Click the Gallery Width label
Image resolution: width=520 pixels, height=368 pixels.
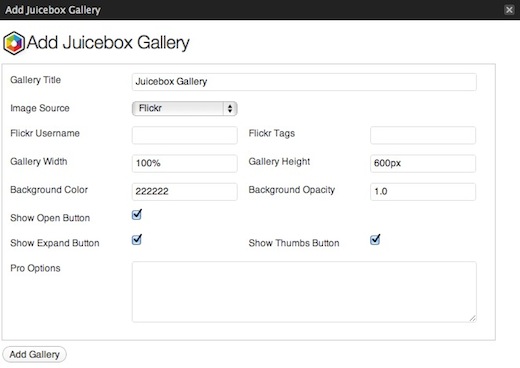(x=39, y=162)
